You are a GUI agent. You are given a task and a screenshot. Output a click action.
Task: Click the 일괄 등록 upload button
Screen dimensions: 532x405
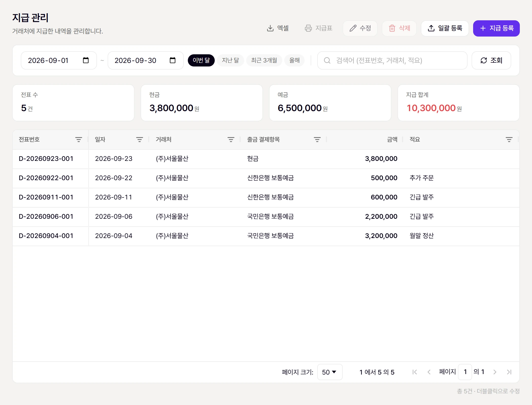[x=445, y=28]
